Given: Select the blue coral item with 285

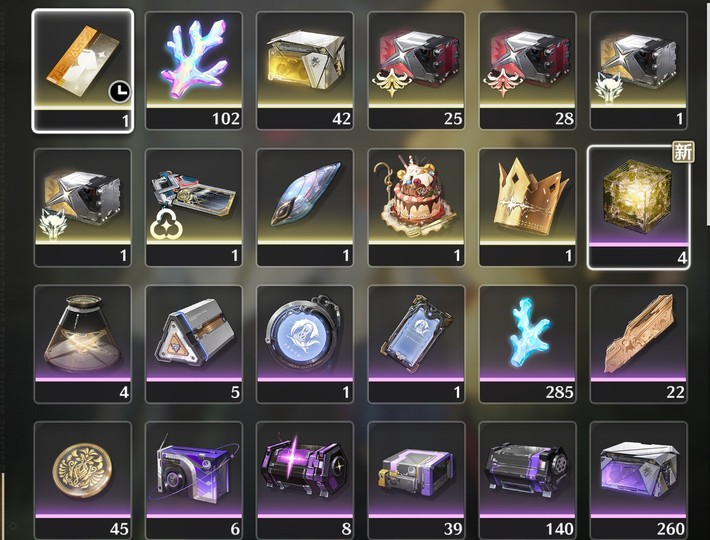Looking at the screenshot, I should [x=528, y=344].
